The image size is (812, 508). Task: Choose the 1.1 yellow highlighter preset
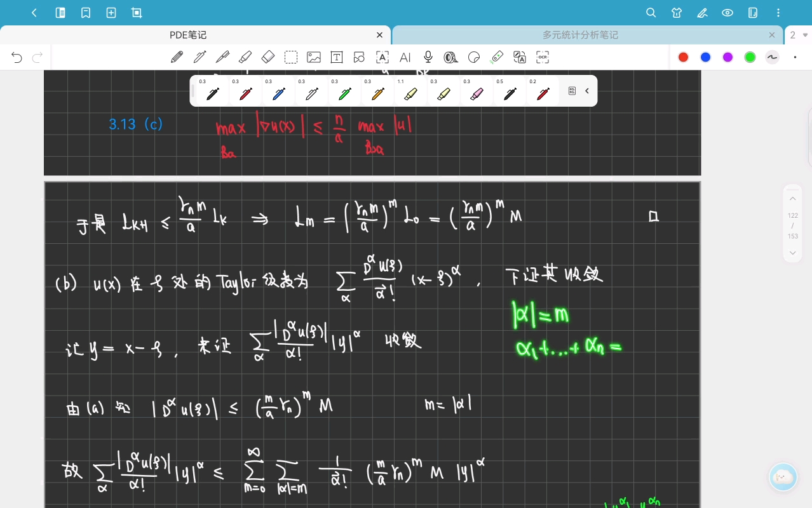(x=411, y=91)
